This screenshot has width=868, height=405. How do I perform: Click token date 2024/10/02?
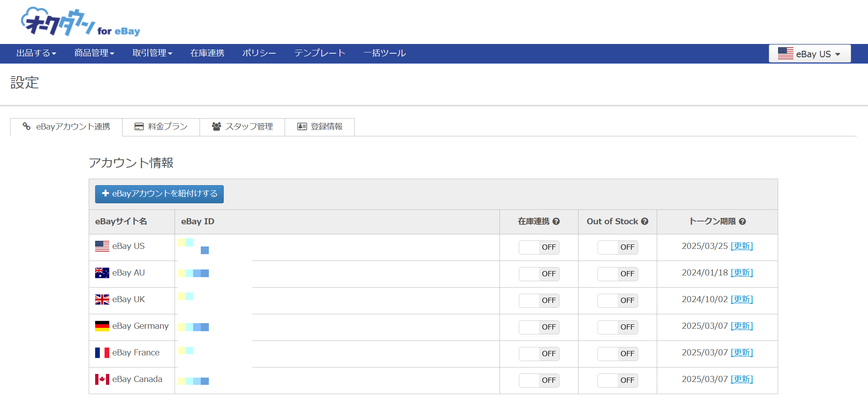pyautogui.click(x=705, y=299)
